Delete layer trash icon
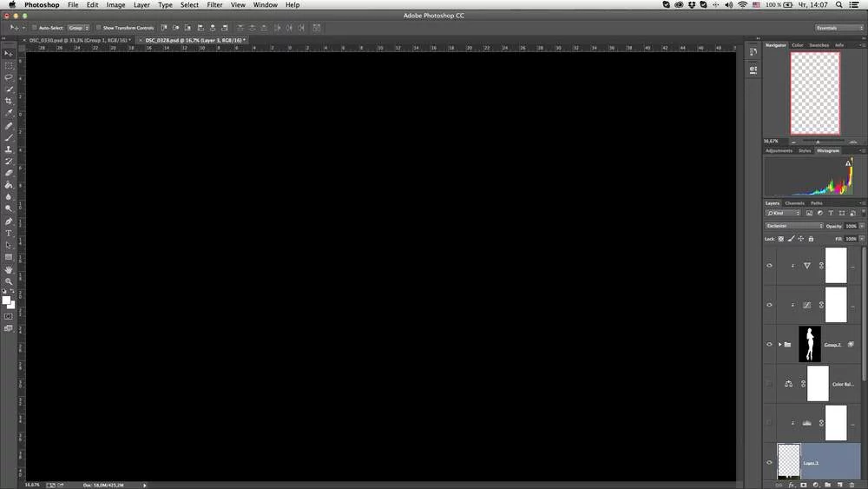 [x=852, y=486]
